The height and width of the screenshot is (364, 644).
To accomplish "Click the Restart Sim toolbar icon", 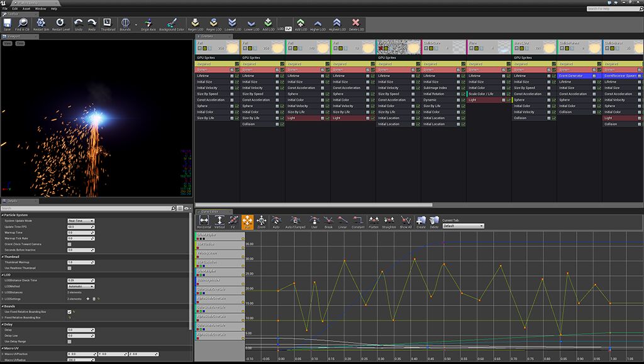I will tap(40, 23).
